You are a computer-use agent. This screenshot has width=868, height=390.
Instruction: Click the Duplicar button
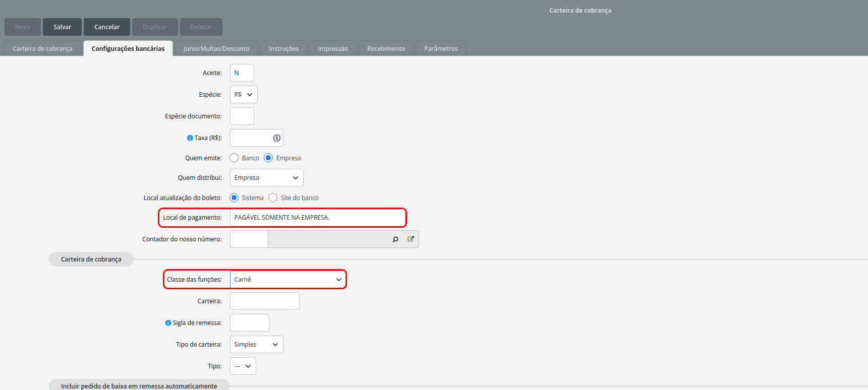155,27
